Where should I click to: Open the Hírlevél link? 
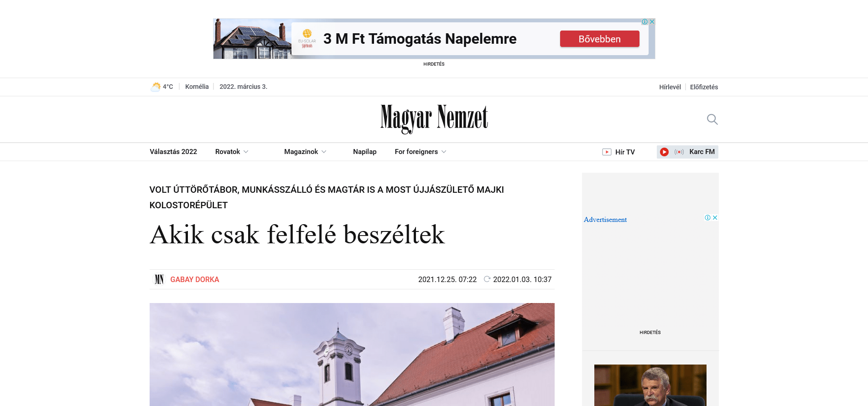click(x=670, y=87)
